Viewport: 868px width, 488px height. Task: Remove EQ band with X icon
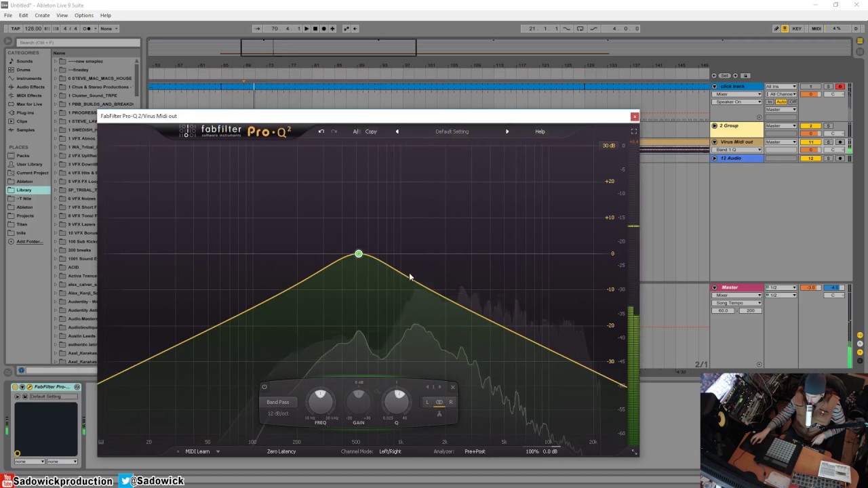(453, 387)
